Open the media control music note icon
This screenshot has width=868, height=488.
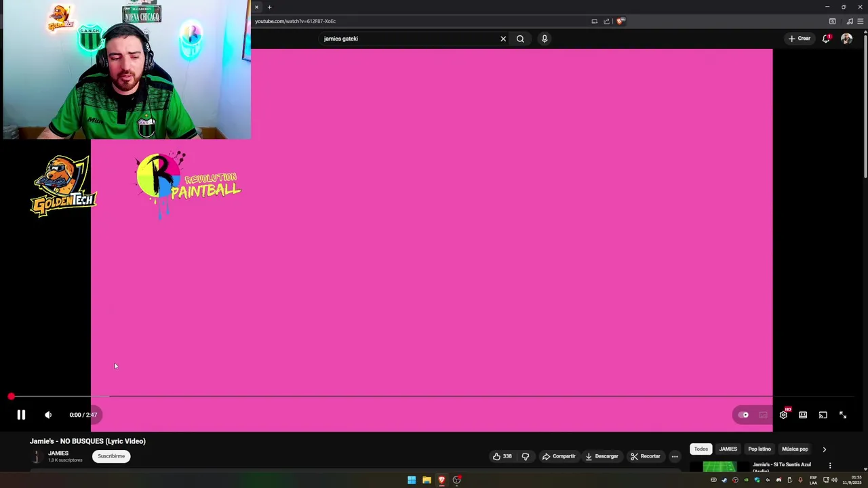849,21
